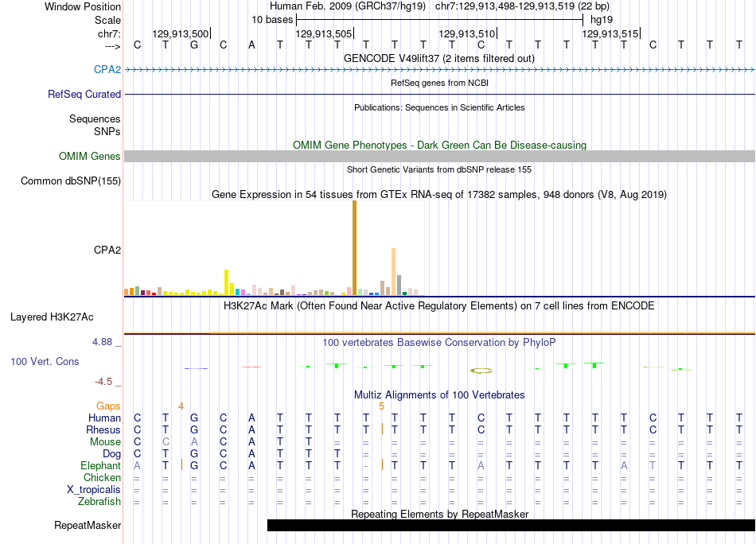Click the 10 bases scale bar label
This screenshot has height=544, width=756.
pyautogui.click(x=272, y=20)
